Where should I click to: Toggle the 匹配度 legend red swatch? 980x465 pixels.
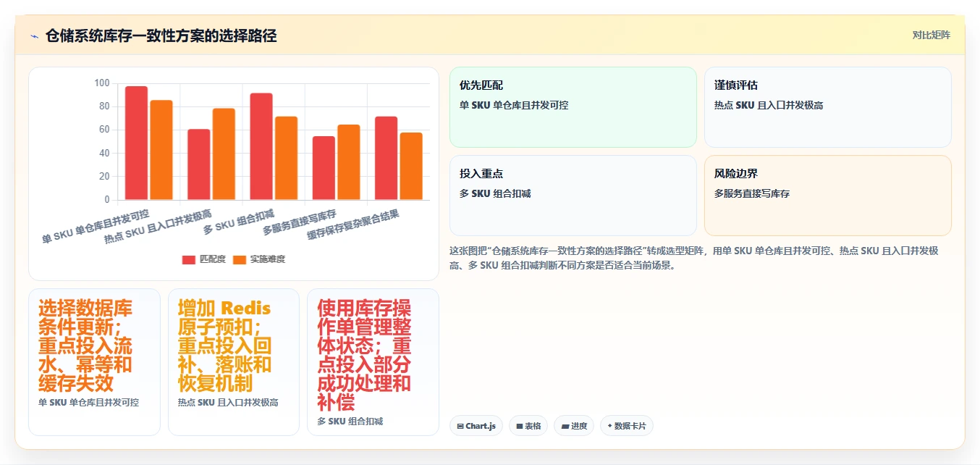pyautogui.click(x=189, y=259)
